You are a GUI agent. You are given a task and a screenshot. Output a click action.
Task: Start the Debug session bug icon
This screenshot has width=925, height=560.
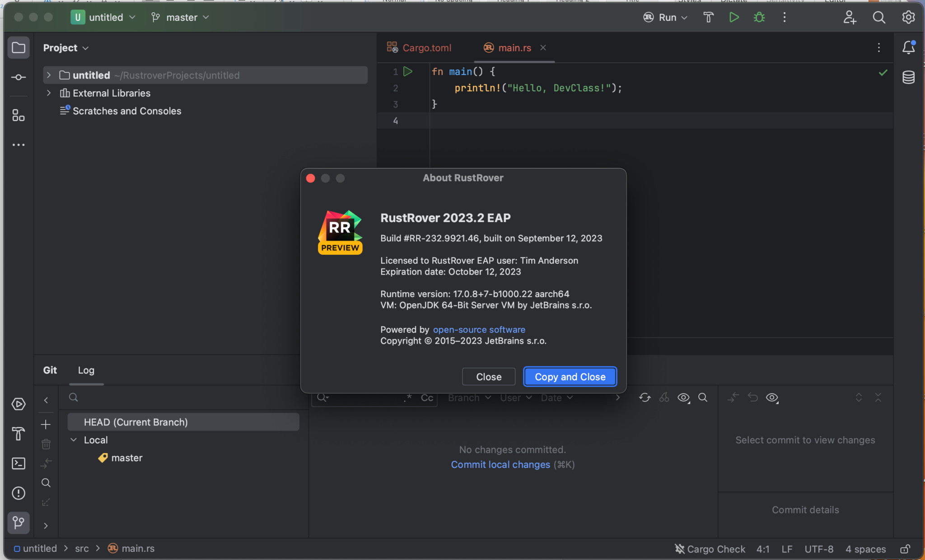point(759,17)
